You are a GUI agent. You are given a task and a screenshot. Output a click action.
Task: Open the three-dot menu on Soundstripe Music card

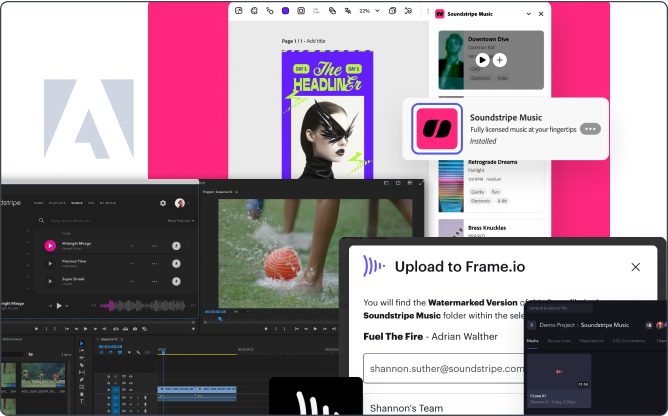[x=590, y=128]
